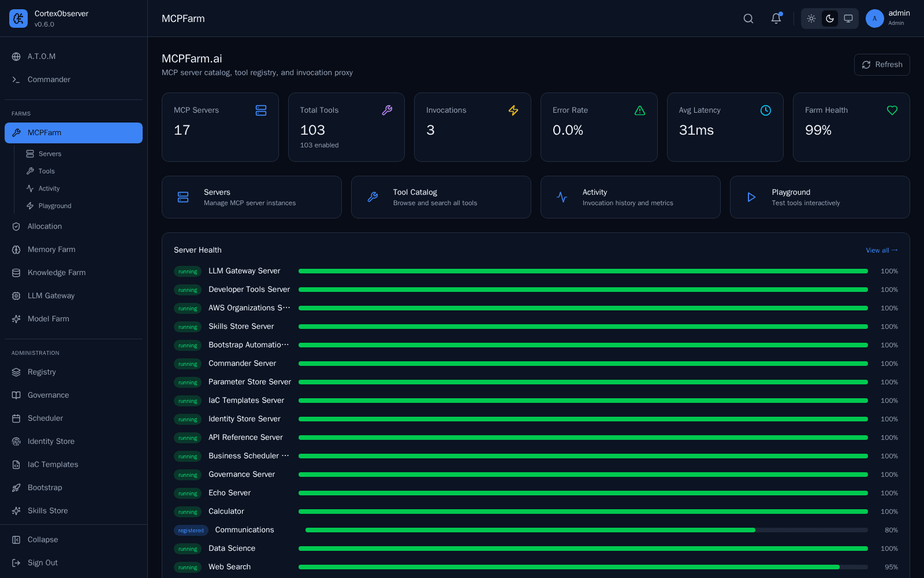Click the Scheduler calendar icon
924x578 pixels.
pyautogui.click(x=16, y=418)
